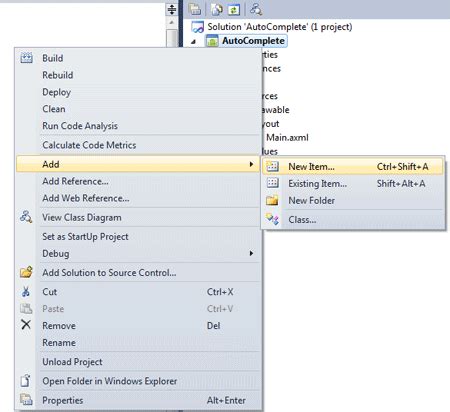Expand the Add submenu arrow

251,164
